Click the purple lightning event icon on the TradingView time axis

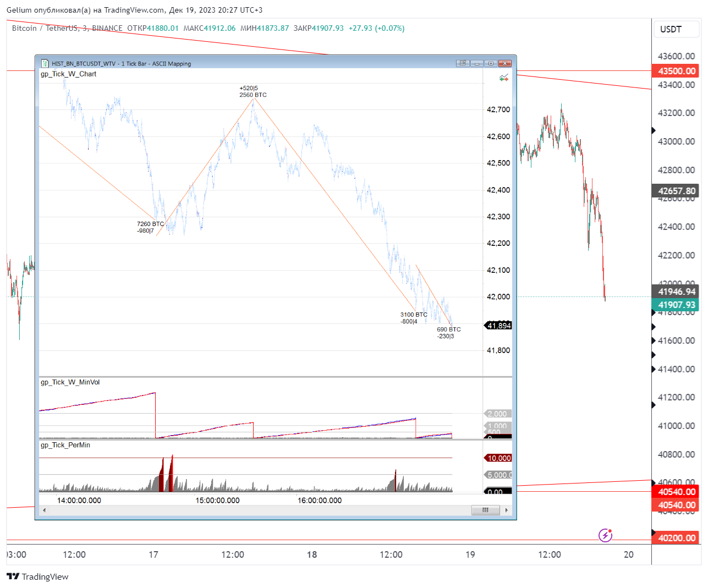pyautogui.click(x=605, y=535)
